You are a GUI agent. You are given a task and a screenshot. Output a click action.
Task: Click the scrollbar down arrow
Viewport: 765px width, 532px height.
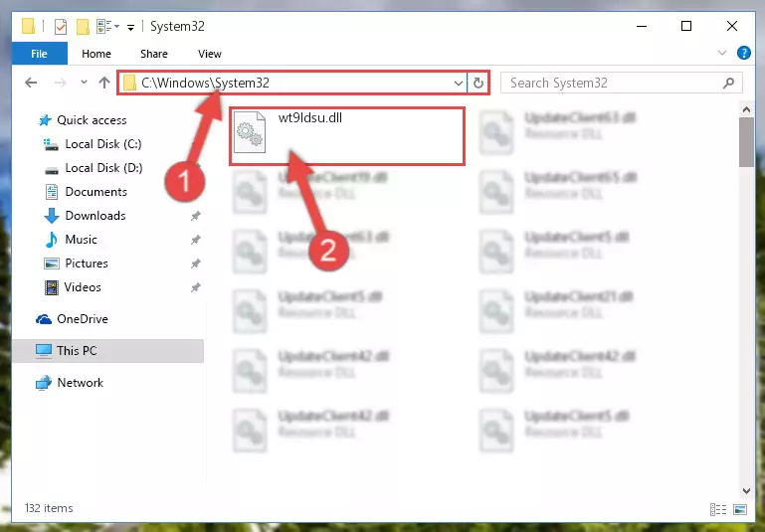point(746,490)
